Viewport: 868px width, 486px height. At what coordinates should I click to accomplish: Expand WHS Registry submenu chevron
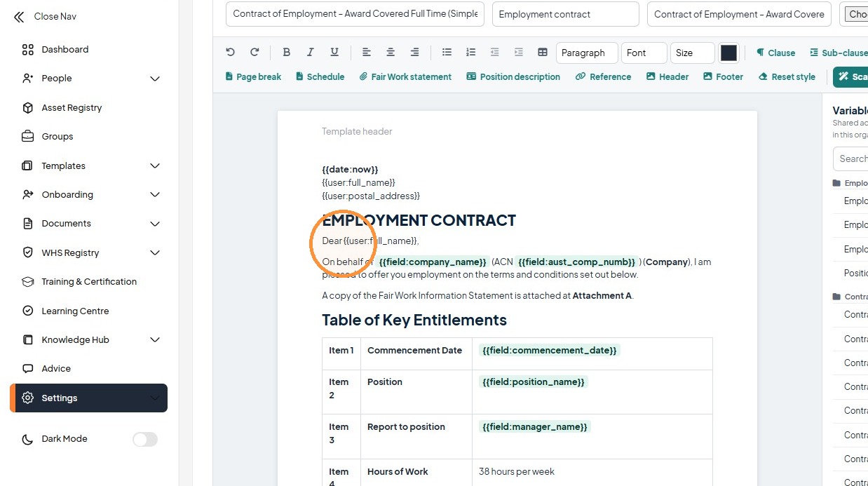click(x=155, y=253)
